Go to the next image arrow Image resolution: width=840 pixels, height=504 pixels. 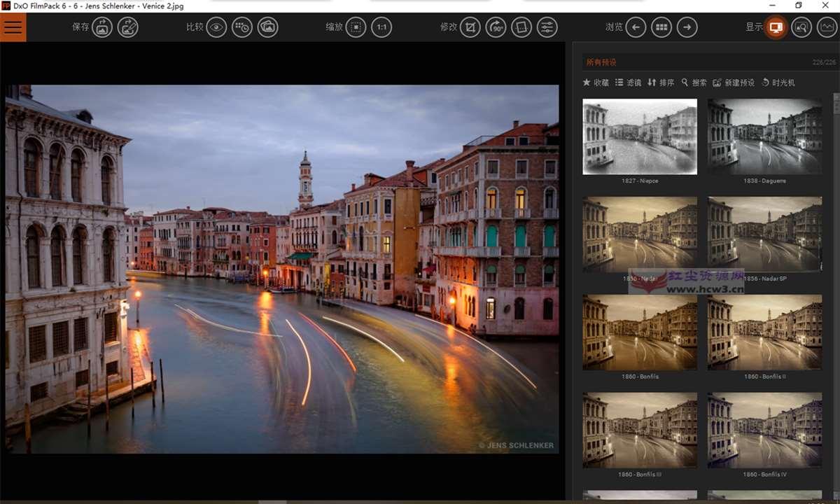coord(687,27)
